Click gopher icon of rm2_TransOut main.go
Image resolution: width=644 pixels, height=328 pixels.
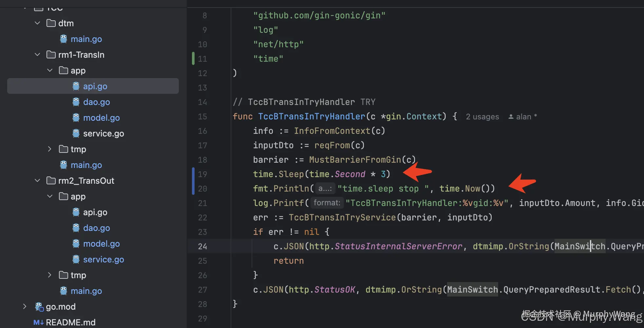[x=64, y=291]
